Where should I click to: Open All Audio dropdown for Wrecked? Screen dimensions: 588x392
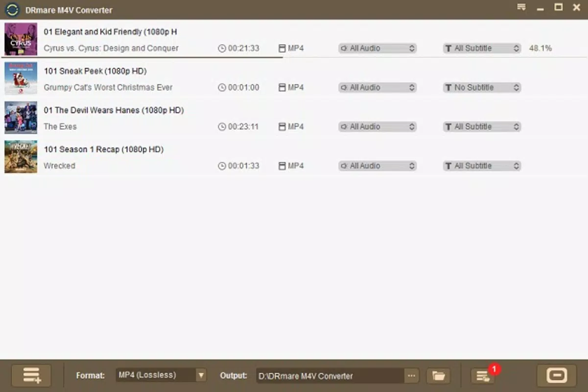pos(377,166)
